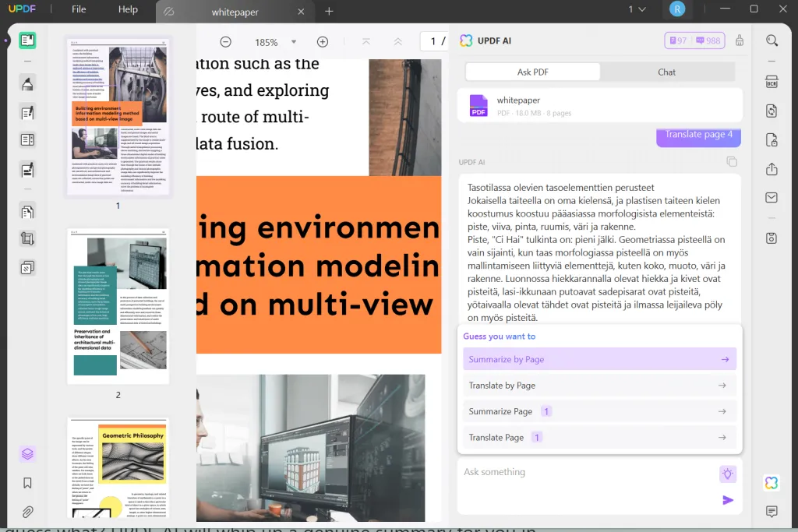Expand the window count dropdown
The height and width of the screenshot is (532, 798).
(637, 9)
